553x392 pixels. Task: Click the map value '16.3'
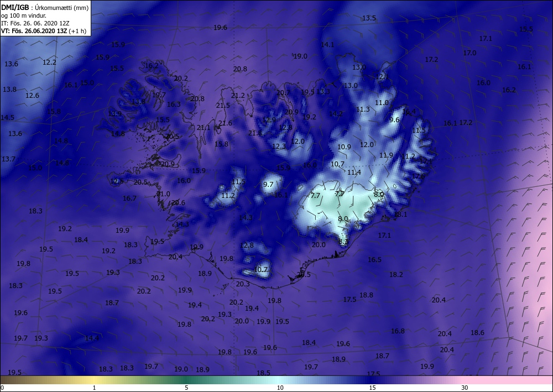coord(174,104)
